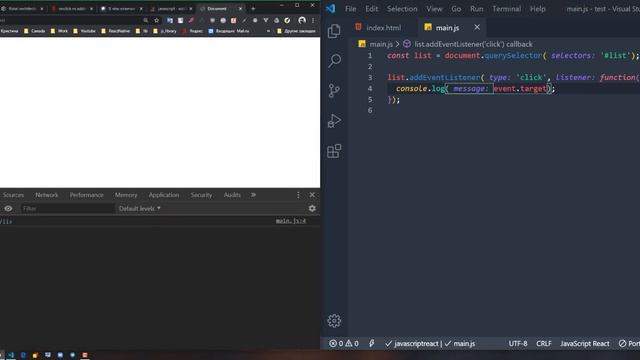This screenshot has width=640, height=360.
Task: Open the Network tab in DevTools
Action: [47, 195]
